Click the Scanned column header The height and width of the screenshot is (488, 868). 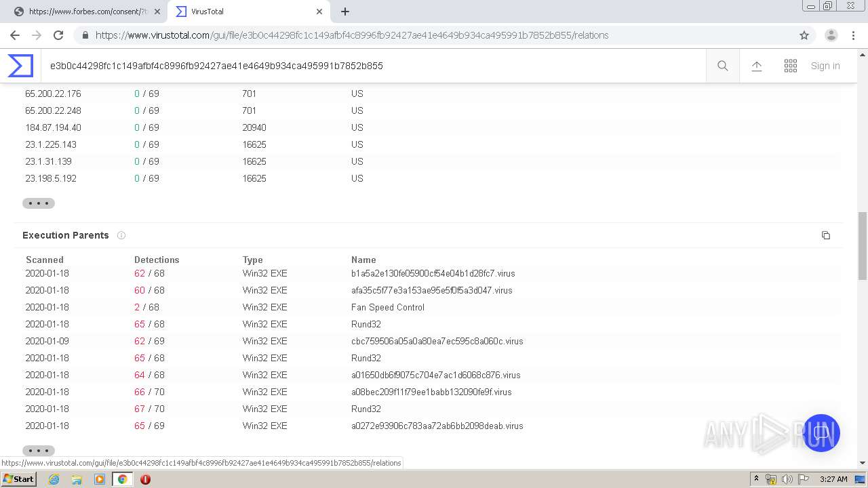coord(45,260)
